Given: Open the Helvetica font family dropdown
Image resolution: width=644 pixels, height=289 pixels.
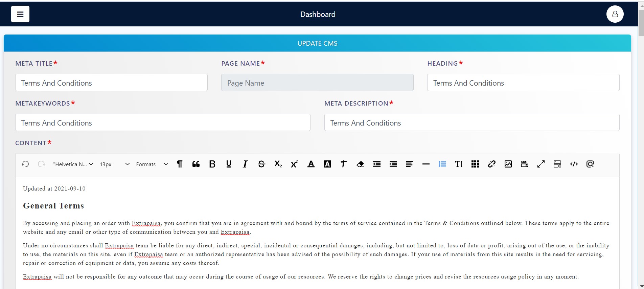Looking at the screenshot, I should [73, 164].
